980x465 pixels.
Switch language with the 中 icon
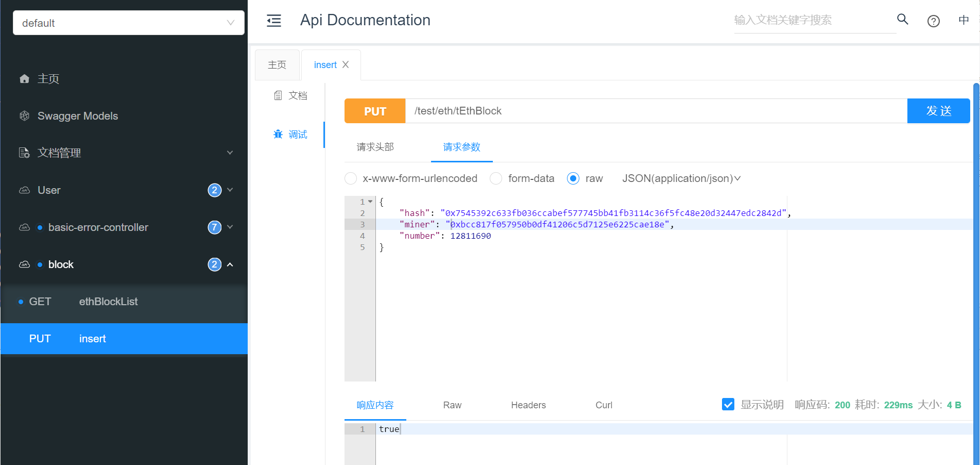pos(964,20)
